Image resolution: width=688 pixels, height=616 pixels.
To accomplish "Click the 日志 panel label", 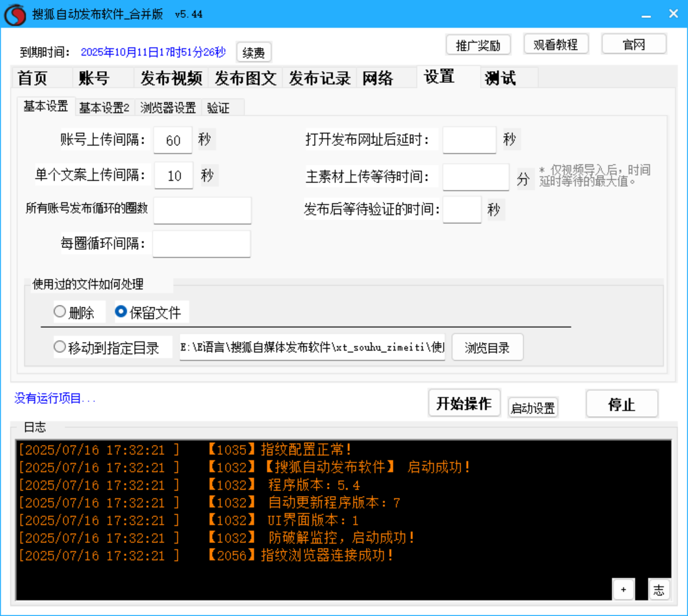I will coord(35,427).
